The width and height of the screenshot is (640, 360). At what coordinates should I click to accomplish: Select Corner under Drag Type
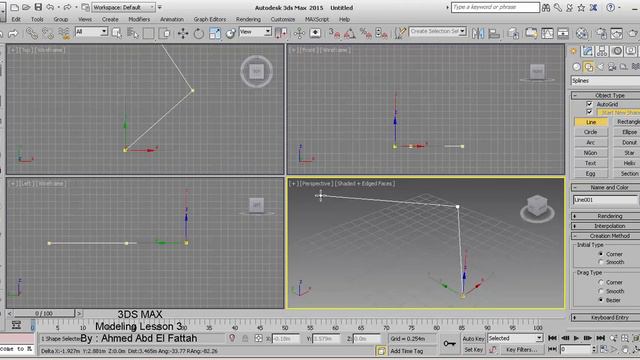601,282
